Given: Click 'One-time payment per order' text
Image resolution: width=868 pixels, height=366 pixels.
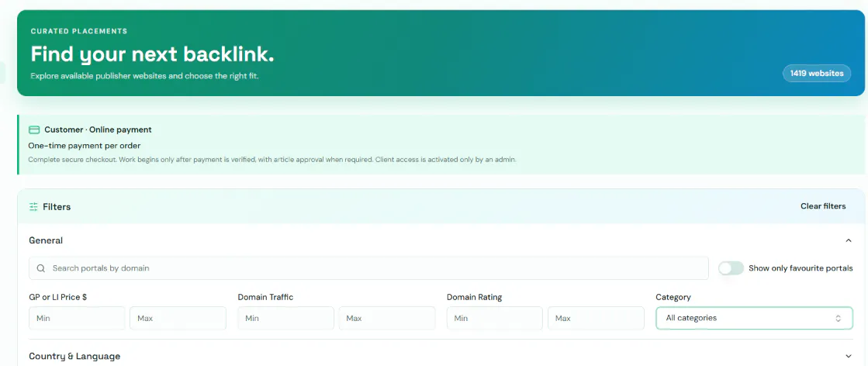Looking at the screenshot, I should [x=84, y=146].
